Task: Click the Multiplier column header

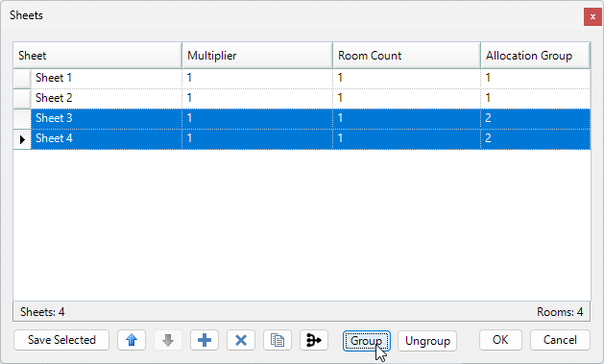Action: pyautogui.click(x=257, y=56)
